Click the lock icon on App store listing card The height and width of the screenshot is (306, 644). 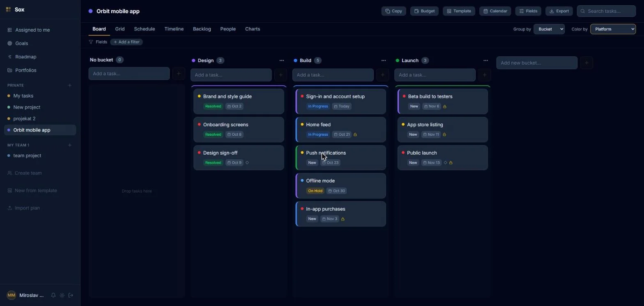[x=444, y=134]
